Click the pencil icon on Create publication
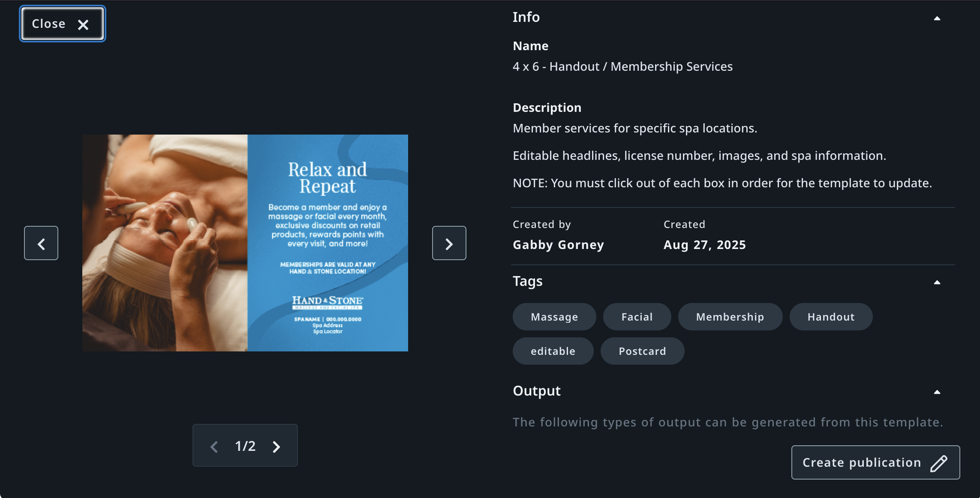 (938, 463)
